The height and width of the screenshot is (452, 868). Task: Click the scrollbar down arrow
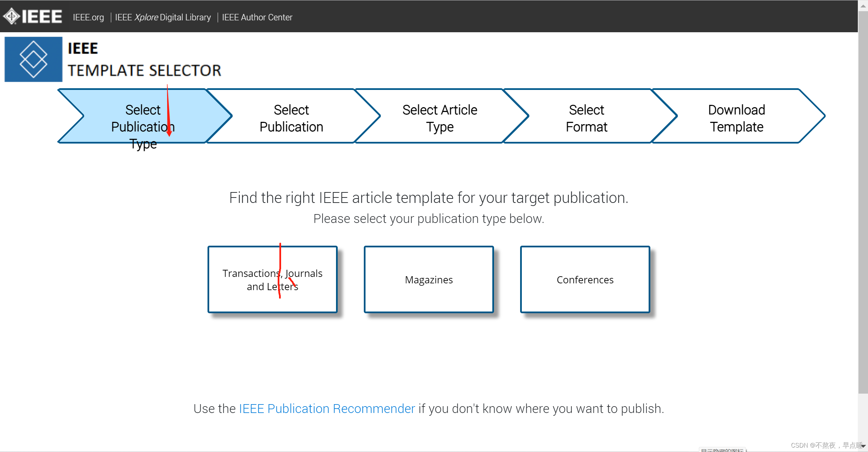point(863,446)
